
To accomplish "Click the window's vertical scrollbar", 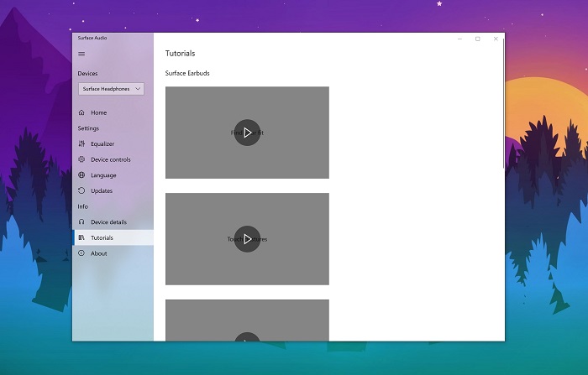I will point(504,102).
